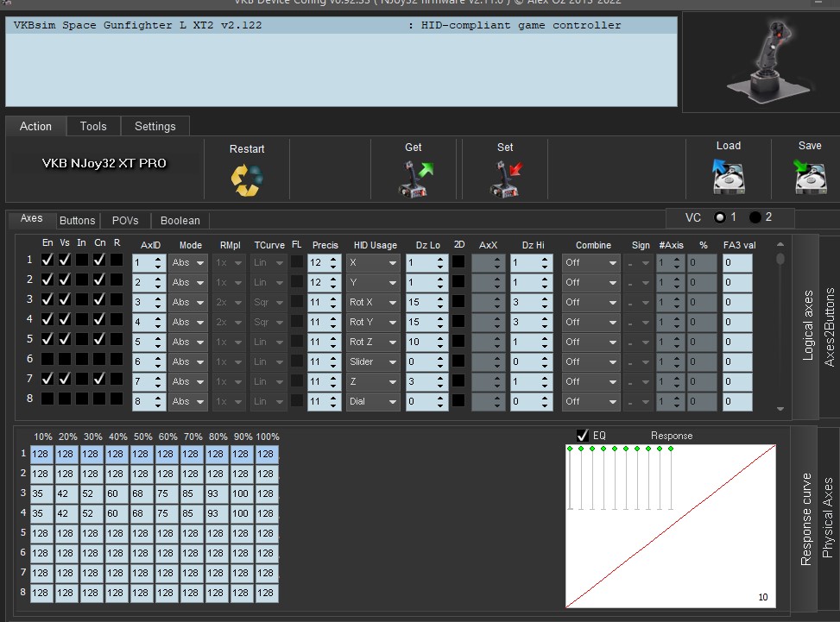Viewport: 840px width, 622px height.
Task: Select the VKBsim Space Gunfighter device entry
Action: pos(341,25)
